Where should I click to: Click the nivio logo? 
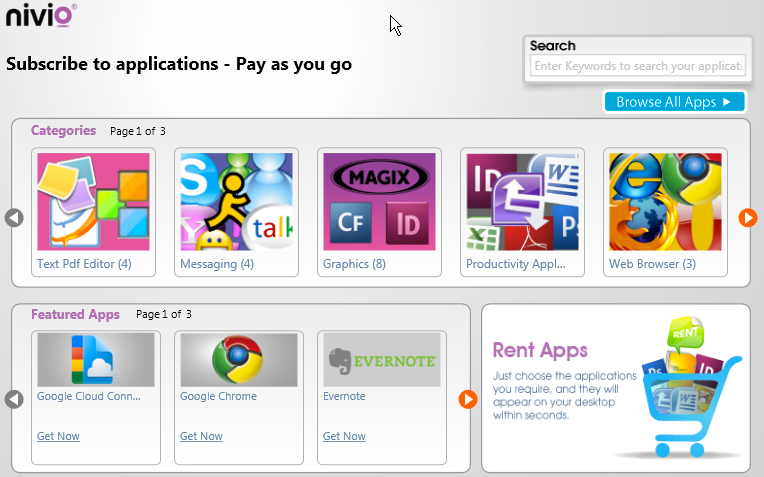41,15
